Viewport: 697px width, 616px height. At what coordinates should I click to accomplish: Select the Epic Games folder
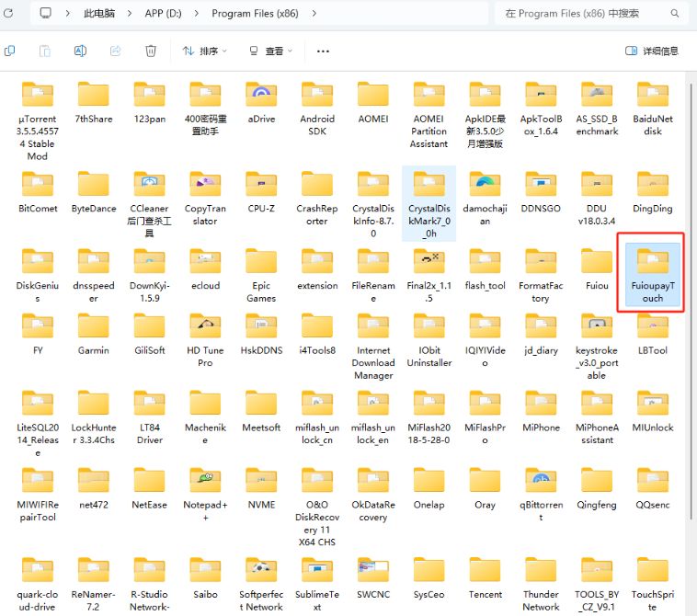click(261, 275)
